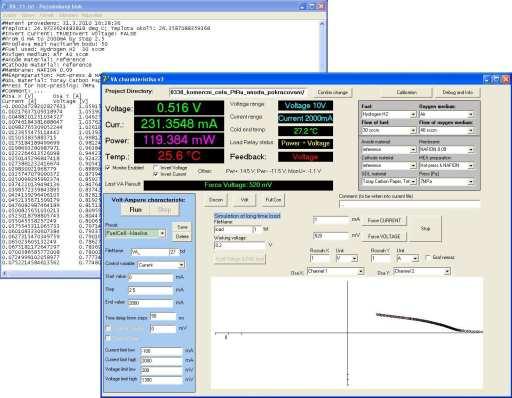
Task: Click the large Stop button beside Force buttons
Action: click(425, 229)
